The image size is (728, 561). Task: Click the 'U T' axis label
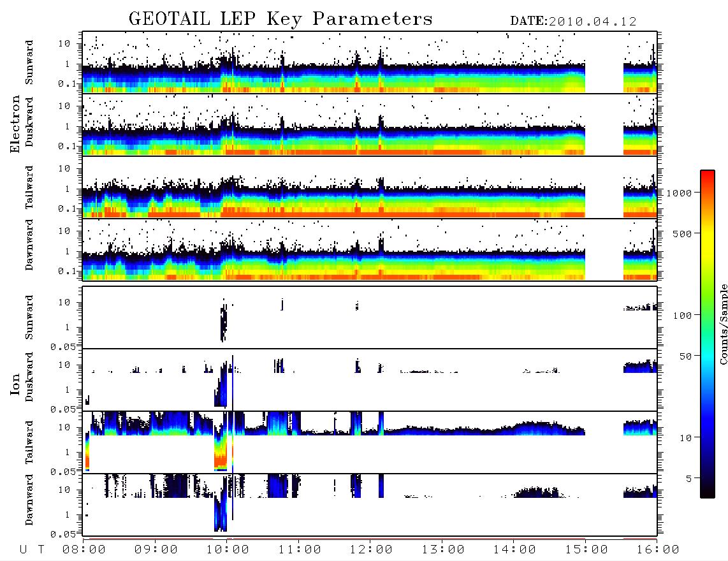[32, 550]
